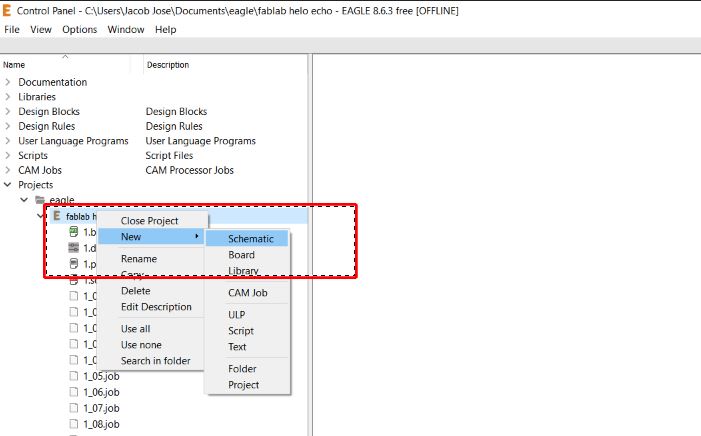
Task: Choose Close Project in context menu
Action: pos(152,221)
